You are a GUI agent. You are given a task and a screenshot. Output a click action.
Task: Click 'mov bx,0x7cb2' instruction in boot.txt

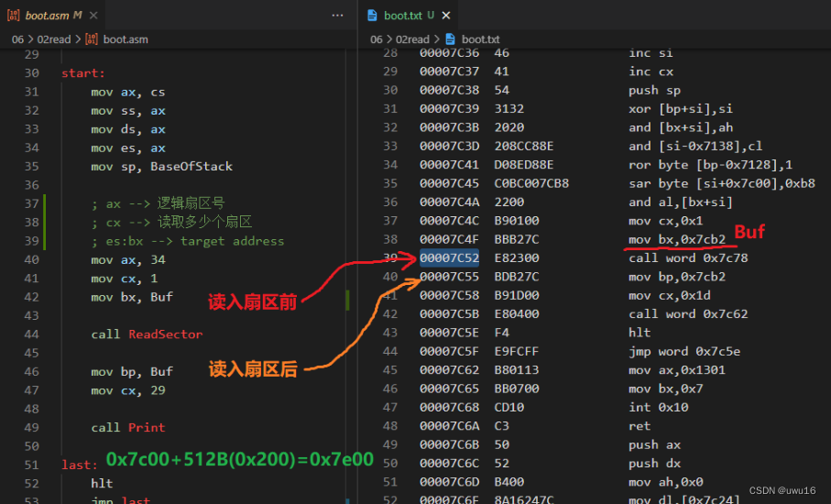(x=677, y=239)
